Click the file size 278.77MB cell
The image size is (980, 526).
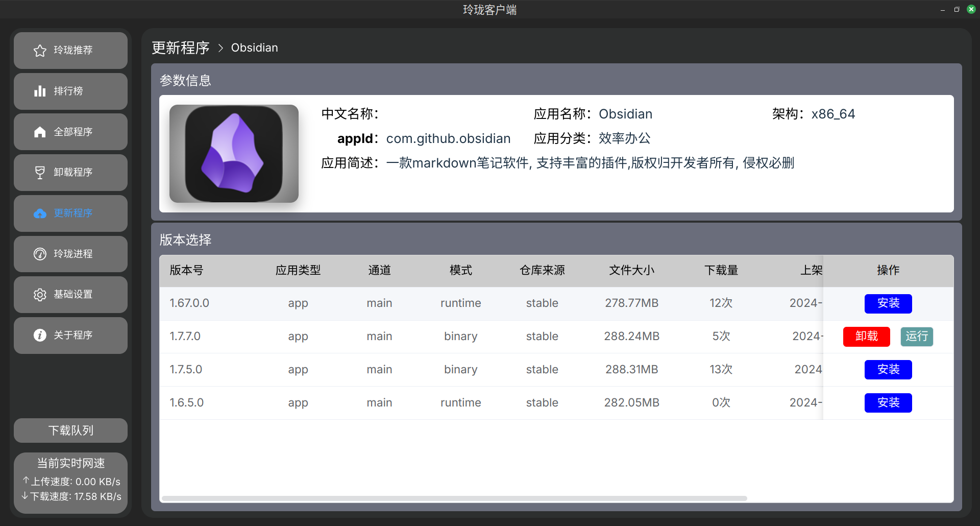(632, 303)
